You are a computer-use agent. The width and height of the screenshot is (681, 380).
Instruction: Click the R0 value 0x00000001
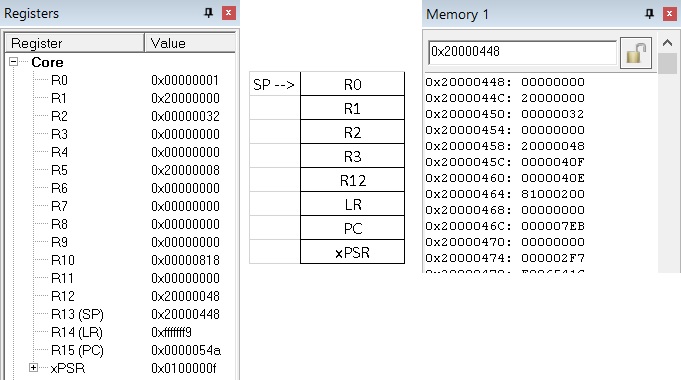(185, 80)
